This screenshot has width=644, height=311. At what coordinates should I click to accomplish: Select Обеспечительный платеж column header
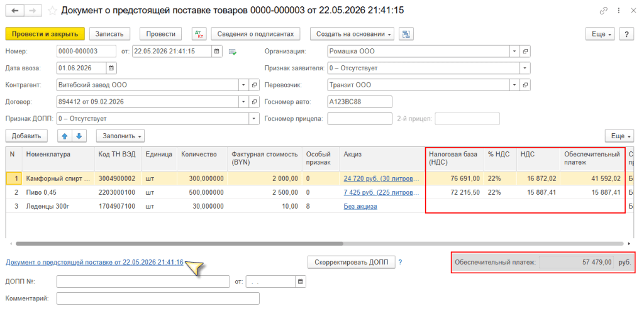[592, 159]
